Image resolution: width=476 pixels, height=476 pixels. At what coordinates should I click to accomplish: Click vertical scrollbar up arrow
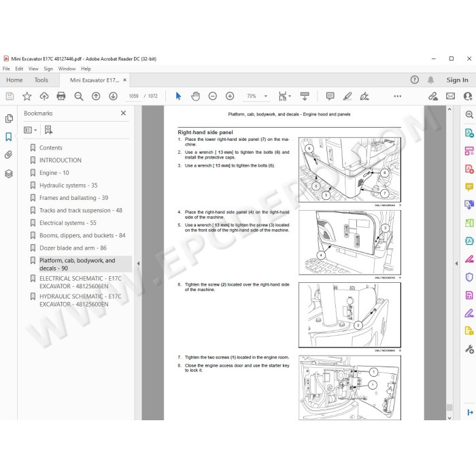(x=449, y=109)
